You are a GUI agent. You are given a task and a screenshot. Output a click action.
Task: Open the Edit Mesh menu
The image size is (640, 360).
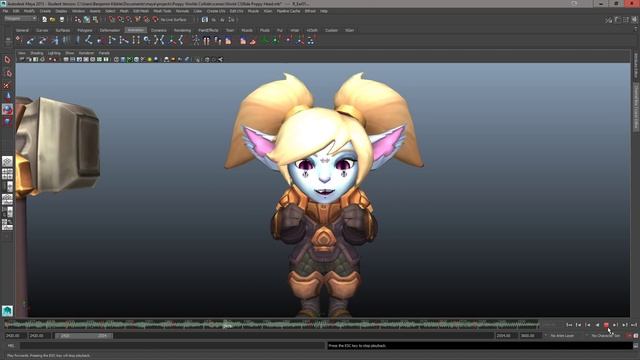tap(141, 11)
